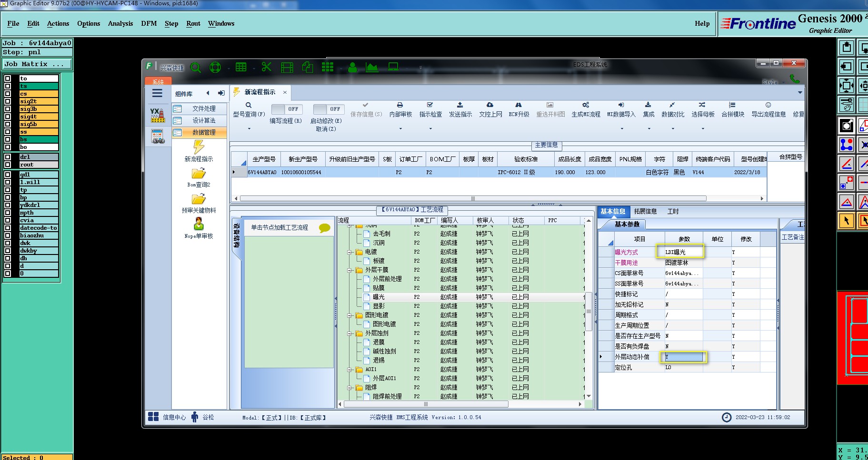Toggle the 'cs' layer checkbox
This screenshot has height=460, width=868.
(8, 94)
